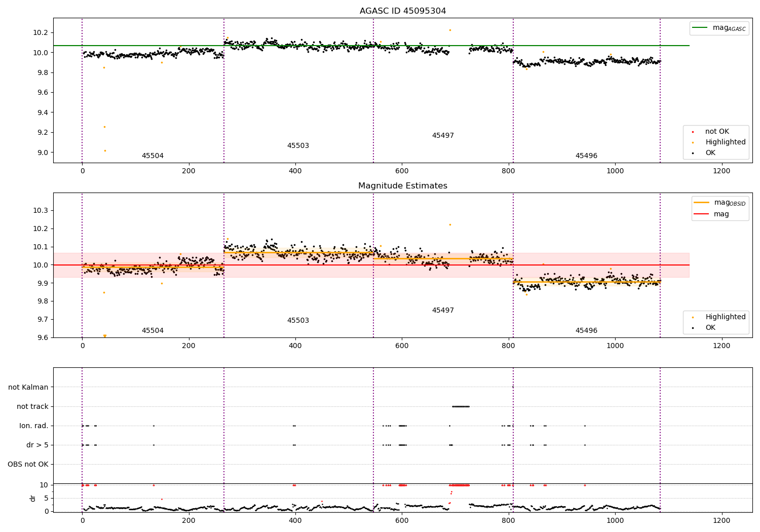
Task: Click the 'OBS not OK' row label
Action: tap(28, 465)
